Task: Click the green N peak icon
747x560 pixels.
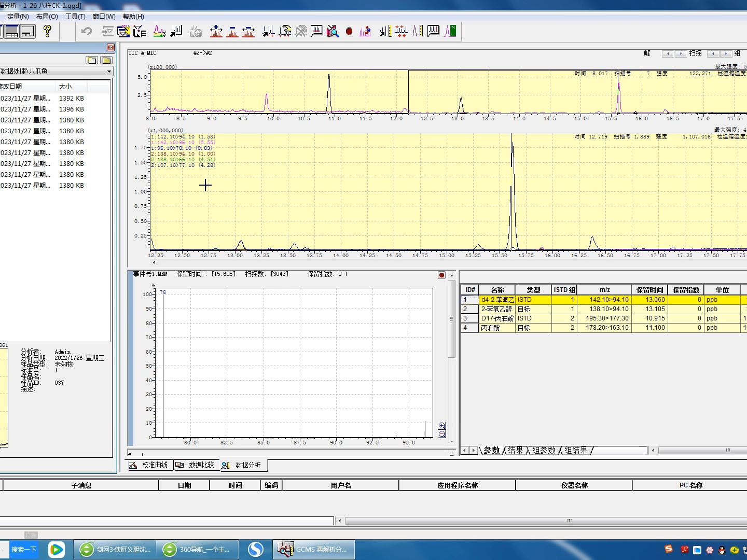Action: (x=450, y=31)
